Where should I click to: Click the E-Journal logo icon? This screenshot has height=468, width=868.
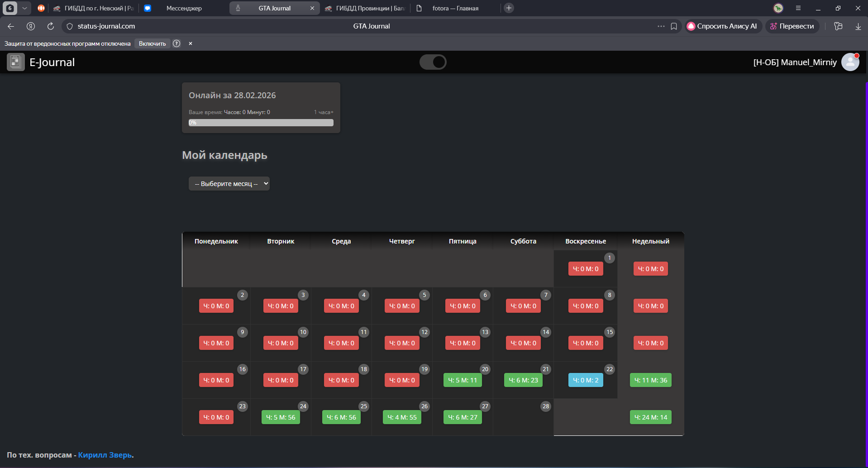16,62
